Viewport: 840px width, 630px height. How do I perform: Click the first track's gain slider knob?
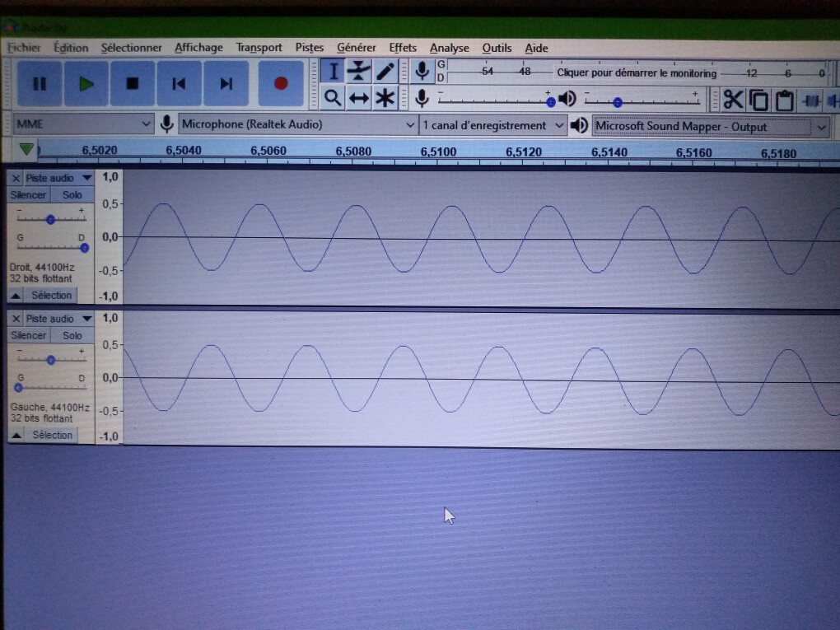[x=50, y=220]
